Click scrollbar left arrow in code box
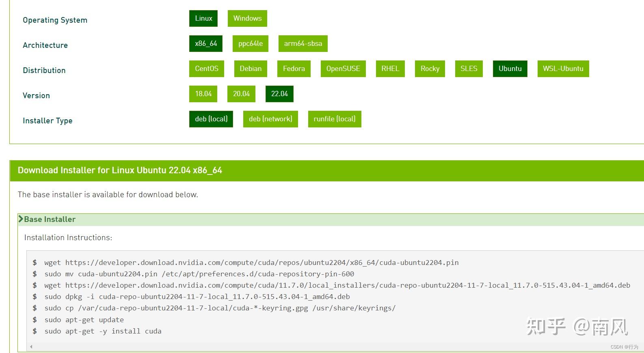 (x=31, y=347)
